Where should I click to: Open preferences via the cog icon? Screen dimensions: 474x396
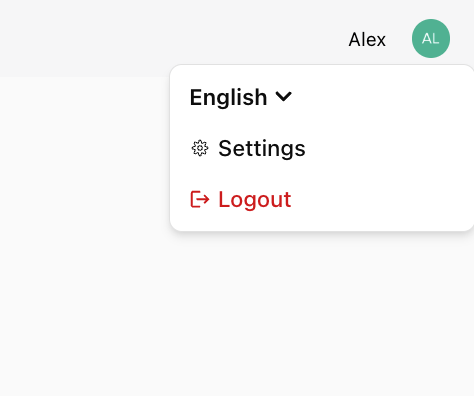pos(200,148)
